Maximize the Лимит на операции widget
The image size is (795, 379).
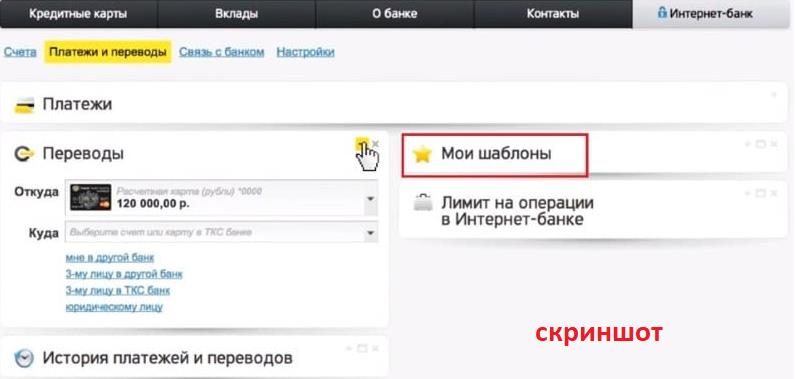[x=760, y=194]
